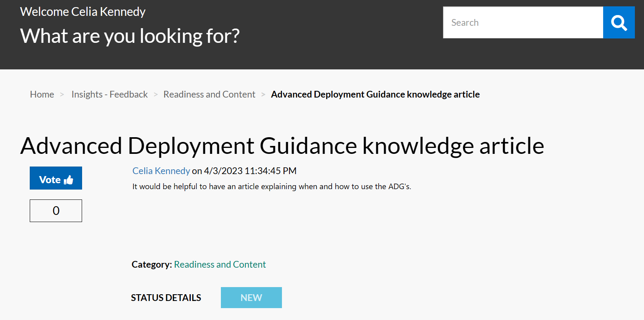This screenshot has height=320, width=644.
Task: Click the large Advanced Deployment Guidance page title
Action: [x=282, y=146]
